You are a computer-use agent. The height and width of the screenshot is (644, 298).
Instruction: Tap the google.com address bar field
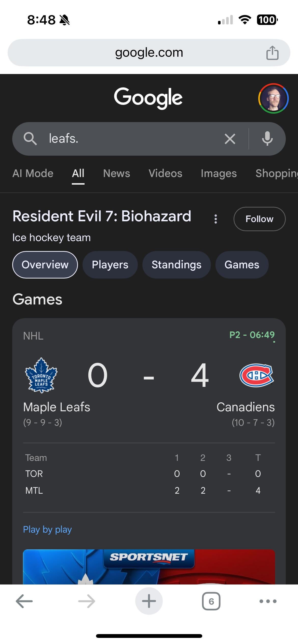tap(149, 53)
